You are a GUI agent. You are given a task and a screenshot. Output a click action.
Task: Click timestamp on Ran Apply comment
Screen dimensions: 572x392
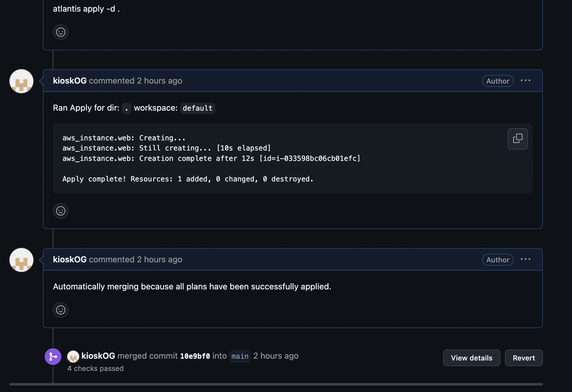pos(160,81)
